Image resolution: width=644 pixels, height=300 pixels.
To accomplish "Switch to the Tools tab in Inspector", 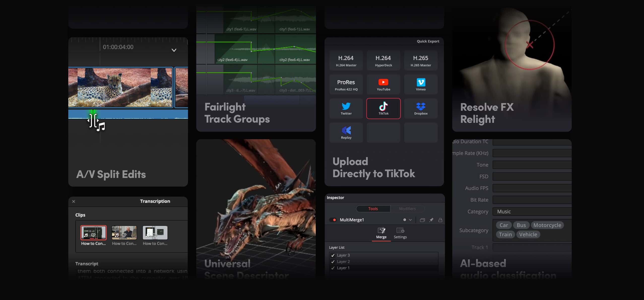I will 373,209.
